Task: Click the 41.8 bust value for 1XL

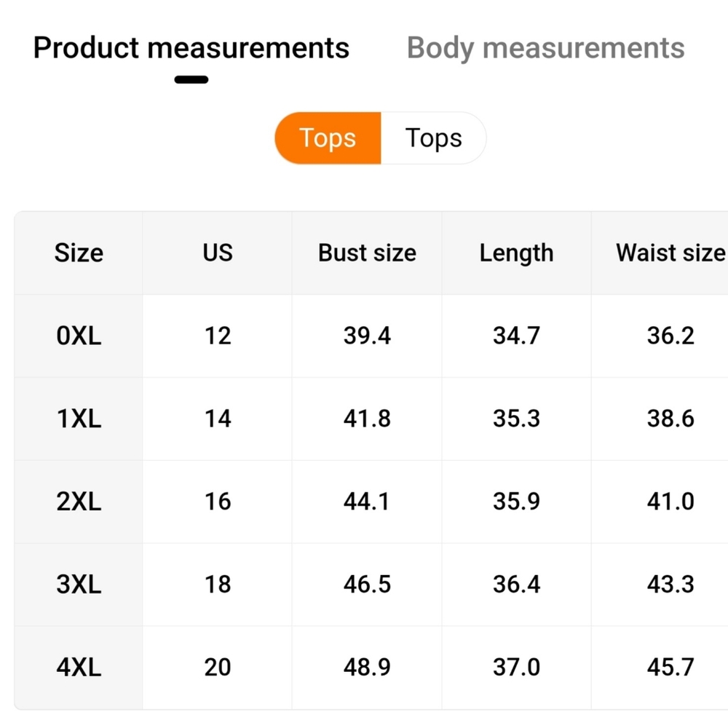Action: click(367, 419)
